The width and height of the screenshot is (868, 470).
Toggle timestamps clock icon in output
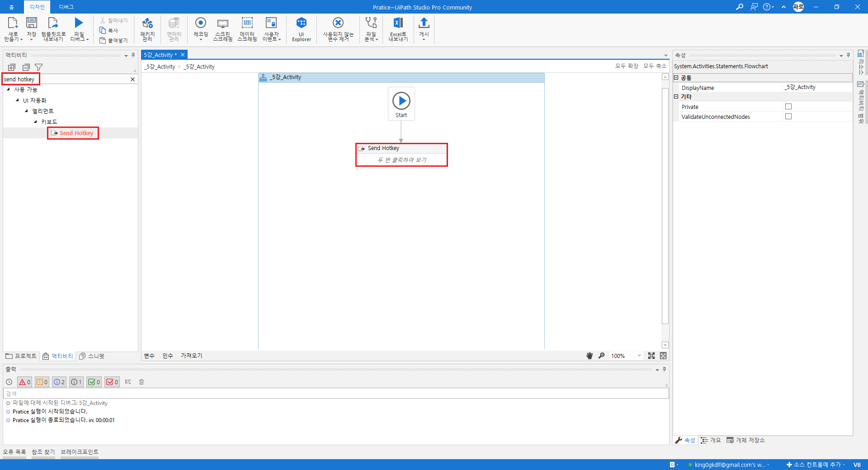click(x=9, y=382)
